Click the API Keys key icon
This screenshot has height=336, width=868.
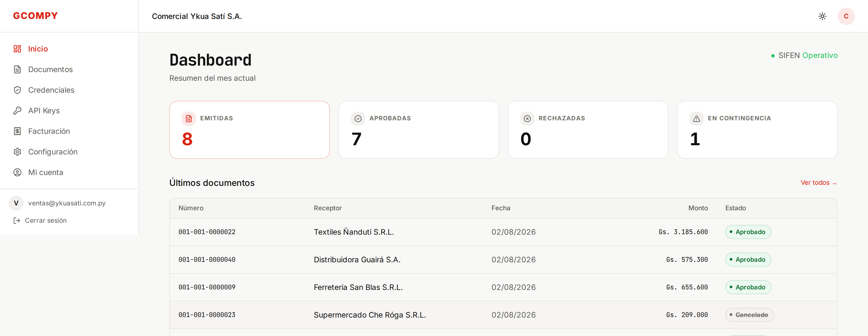click(x=17, y=111)
